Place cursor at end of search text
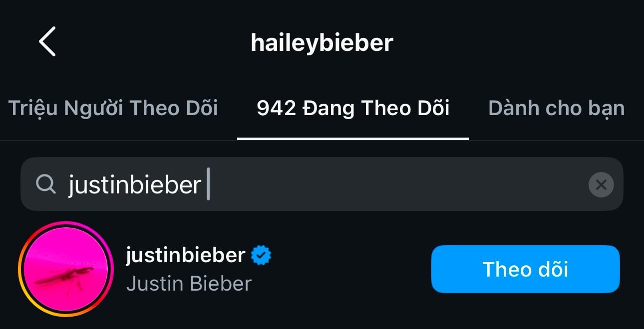Image resolution: width=644 pixels, height=329 pixels. 205,185
